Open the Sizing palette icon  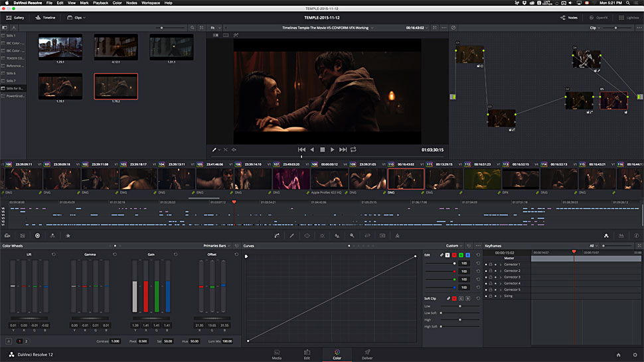point(367,236)
